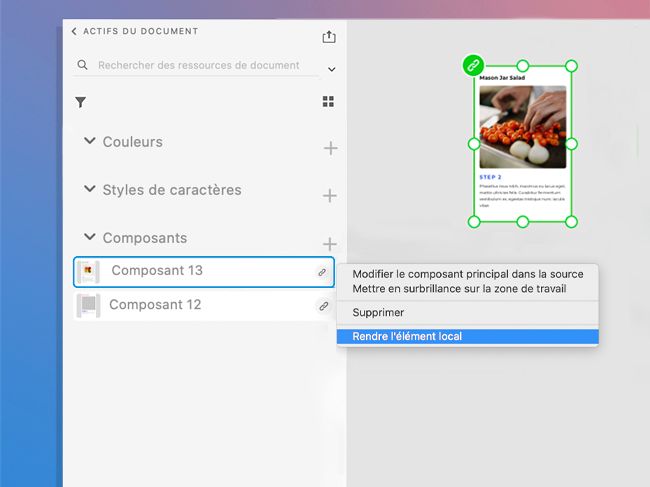650x487 pixels.
Task: Choose Rendre l'élément local
Action: [x=468, y=336]
